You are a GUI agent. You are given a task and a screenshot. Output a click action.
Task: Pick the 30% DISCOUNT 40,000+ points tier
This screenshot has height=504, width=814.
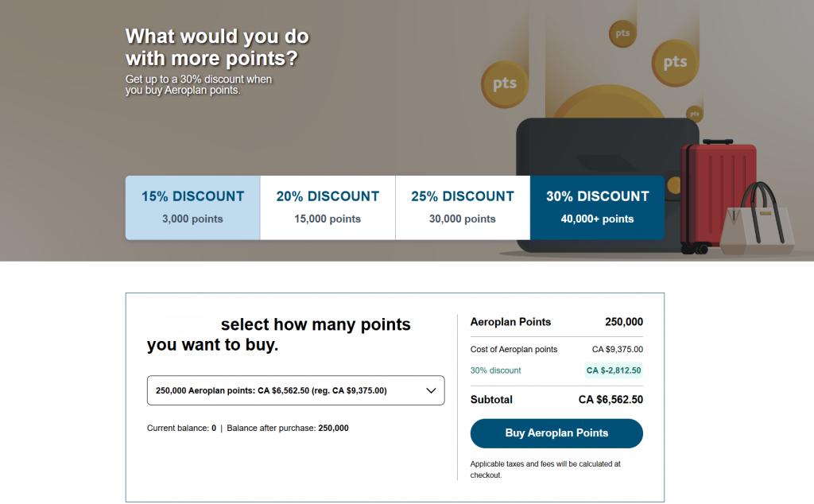click(597, 207)
